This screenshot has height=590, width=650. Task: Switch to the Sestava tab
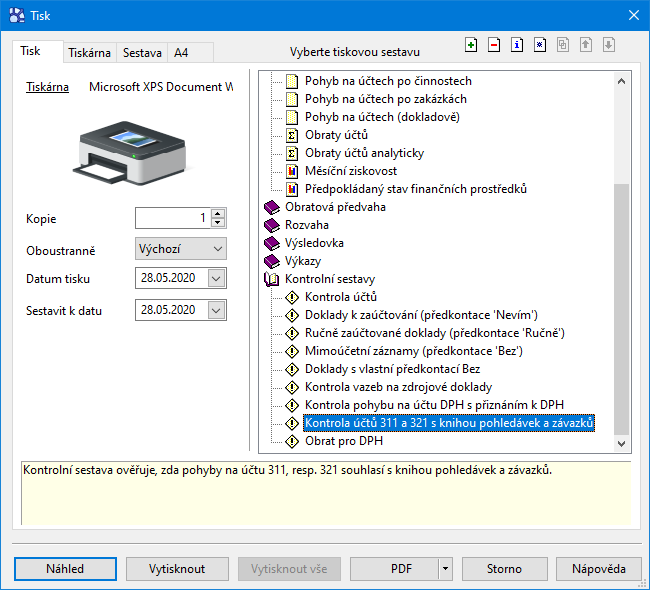142,53
